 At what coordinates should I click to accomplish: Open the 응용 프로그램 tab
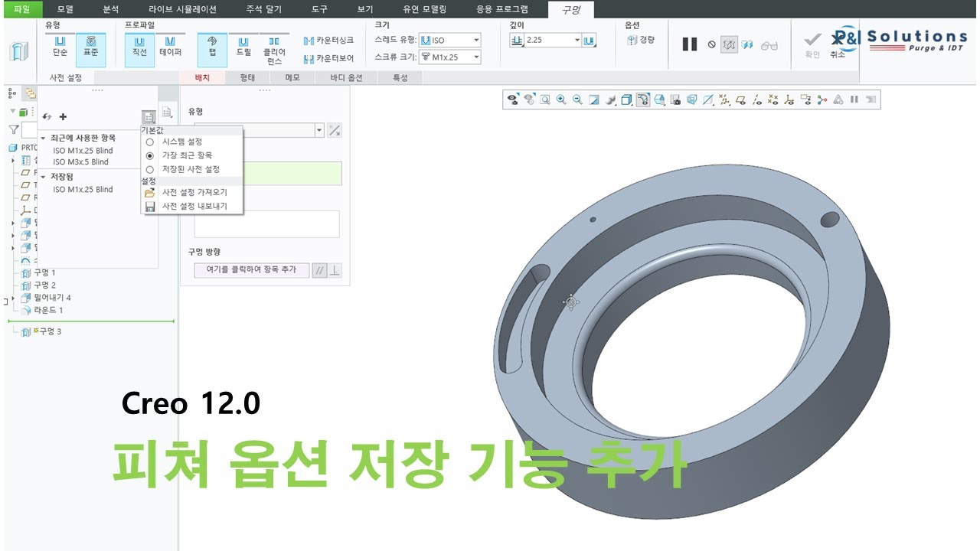click(x=502, y=9)
